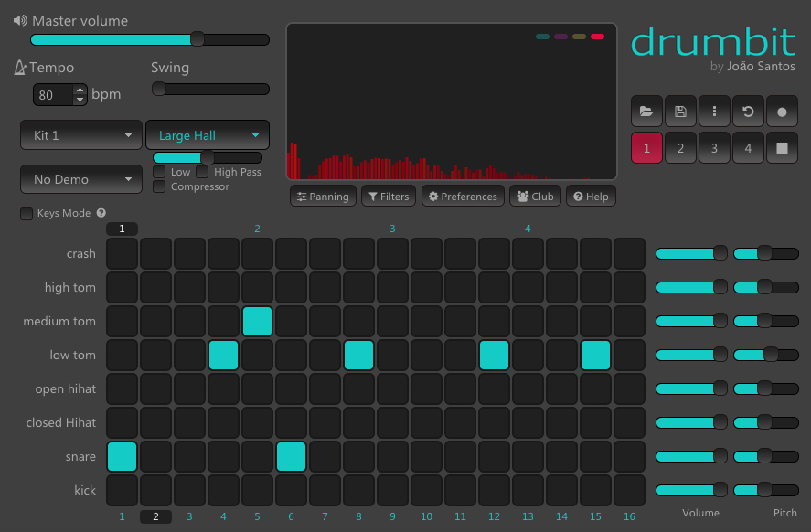811x532 pixels.
Task: Open the vertical three-dots options menu
Action: (714, 112)
